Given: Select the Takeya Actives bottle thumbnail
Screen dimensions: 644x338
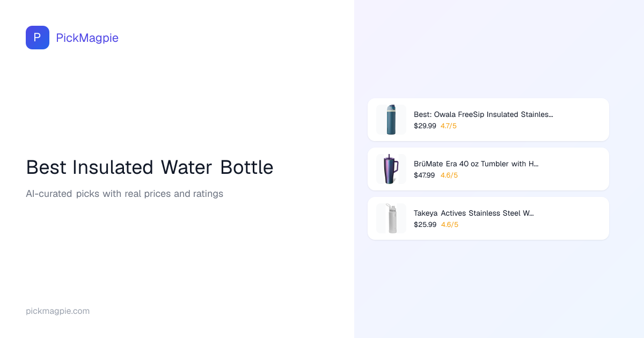Looking at the screenshot, I should click(391, 218).
